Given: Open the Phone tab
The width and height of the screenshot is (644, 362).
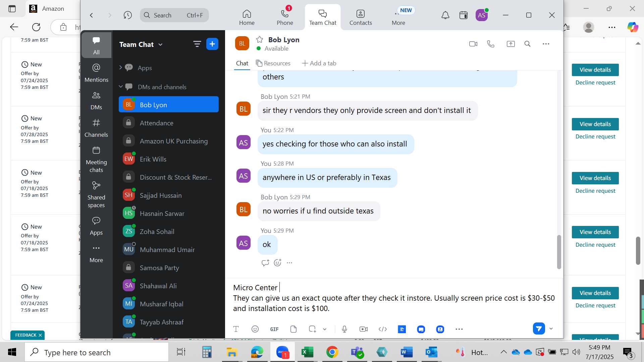Looking at the screenshot, I should tap(285, 17).
